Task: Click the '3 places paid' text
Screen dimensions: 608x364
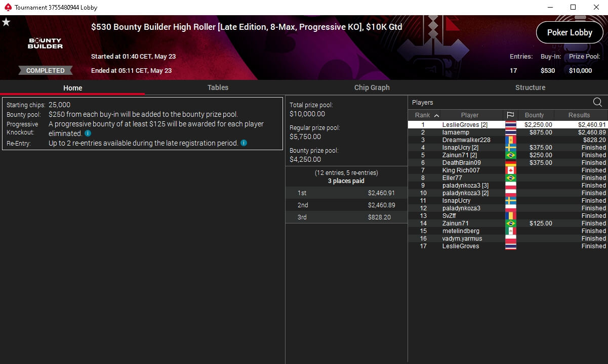Action: tap(346, 181)
